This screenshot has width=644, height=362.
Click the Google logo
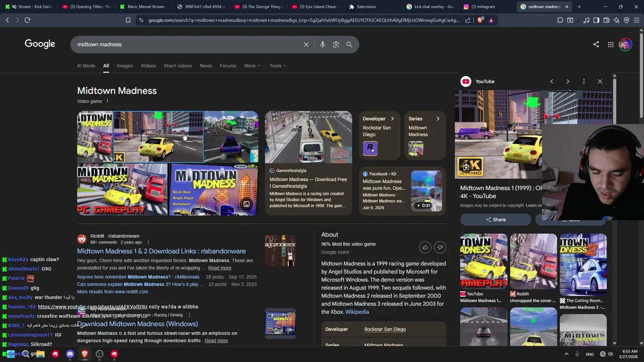(x=40, y=44)
